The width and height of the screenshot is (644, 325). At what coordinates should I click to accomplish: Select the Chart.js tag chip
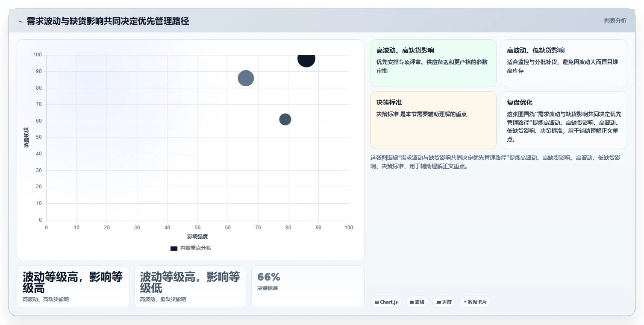tap(386, 302)
